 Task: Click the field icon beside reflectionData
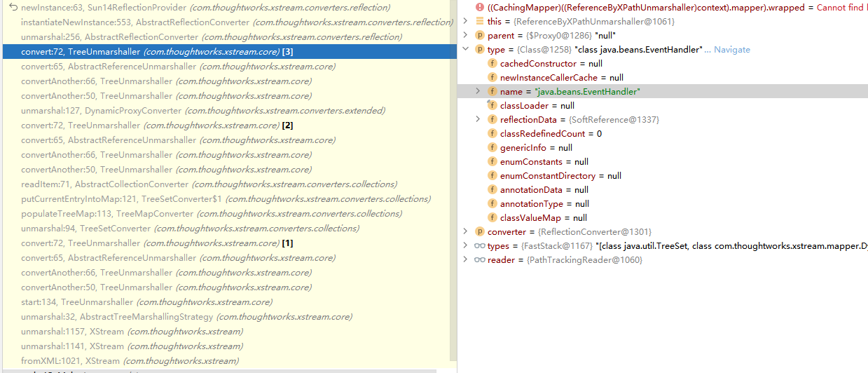pos(492,120)
